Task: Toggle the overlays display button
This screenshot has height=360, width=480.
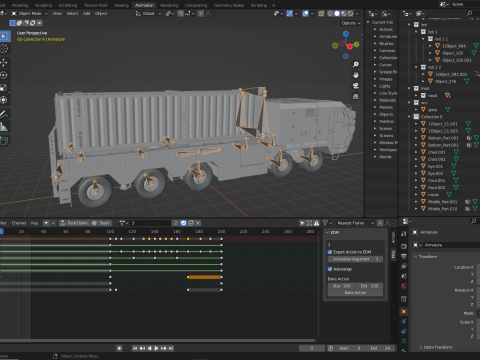Action: click(x=305, y=14)
